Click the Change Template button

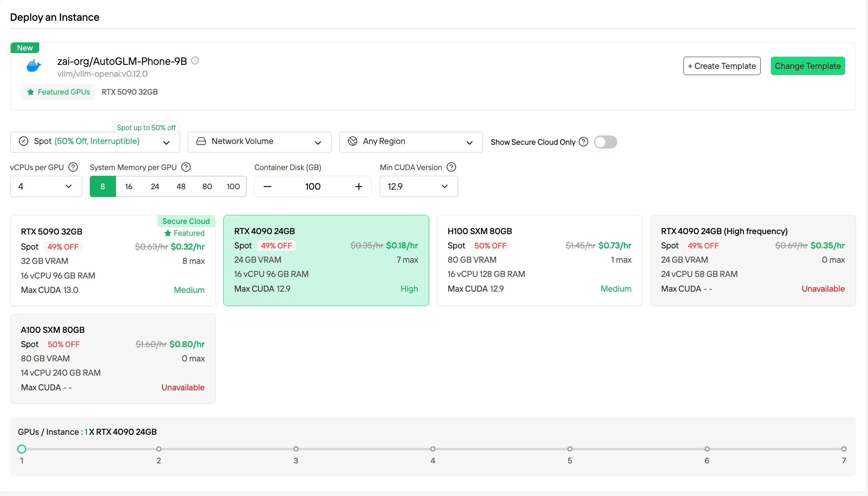808,66
